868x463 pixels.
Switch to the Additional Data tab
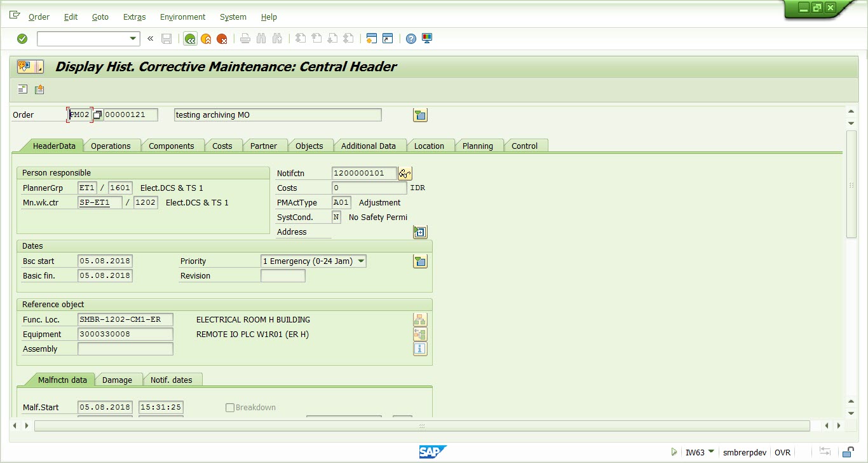369,146
